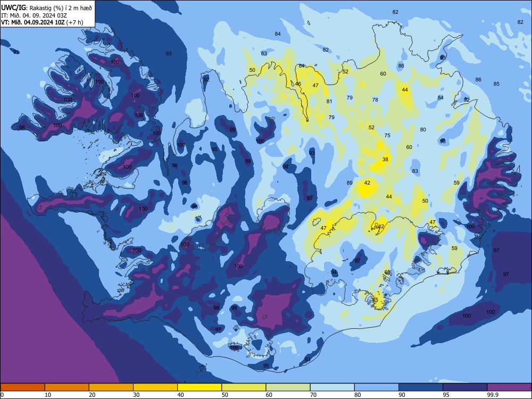Click the legend tick label '10'
The height and width of the screenshot is (399, 532).
click(48, 395)
